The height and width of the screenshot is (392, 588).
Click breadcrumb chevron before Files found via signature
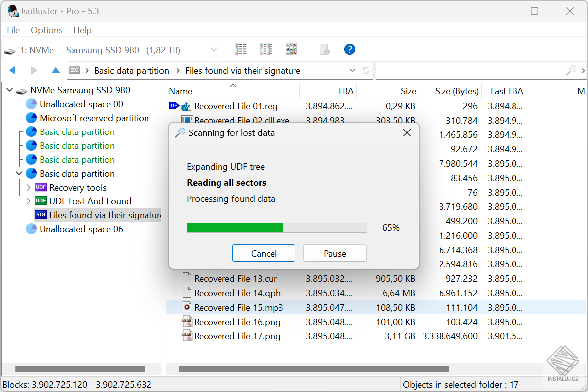point(177,70)
